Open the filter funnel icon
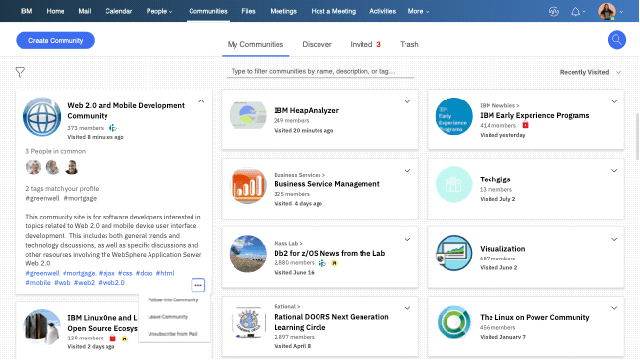This screenshot has height=360, width=640. 20,72
